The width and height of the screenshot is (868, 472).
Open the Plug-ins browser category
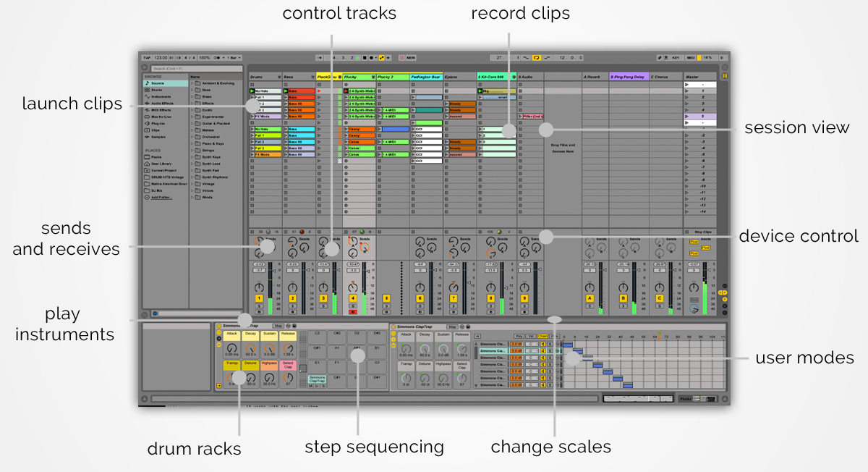tap(158, 124)
